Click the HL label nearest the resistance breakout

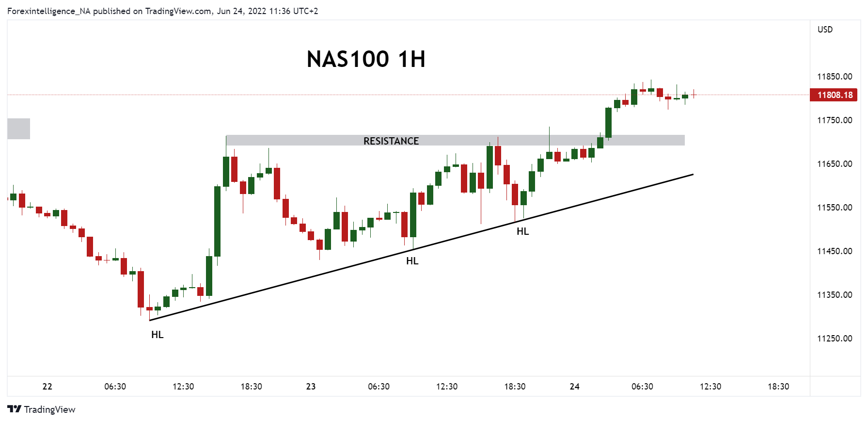click(x=523, y=231)
